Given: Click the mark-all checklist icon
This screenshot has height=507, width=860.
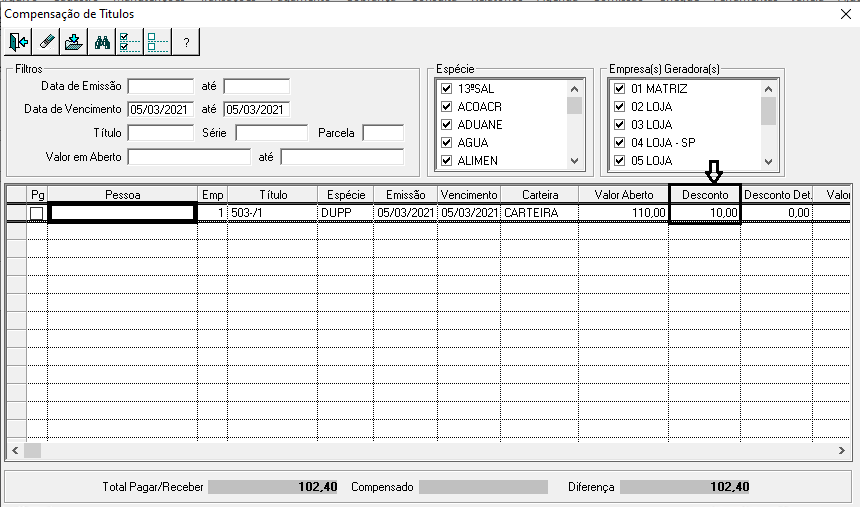Looking at the screenshot, I should [130, 42].
